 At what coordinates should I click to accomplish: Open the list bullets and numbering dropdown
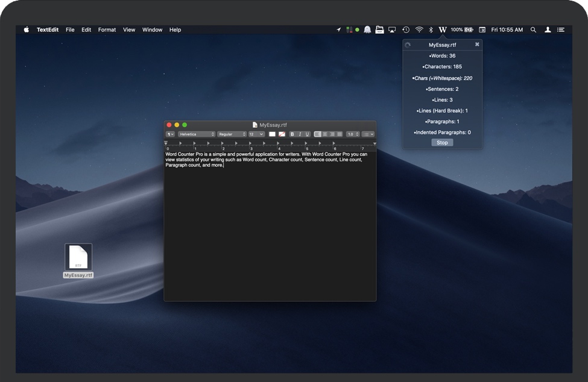[x=368, y=134]
